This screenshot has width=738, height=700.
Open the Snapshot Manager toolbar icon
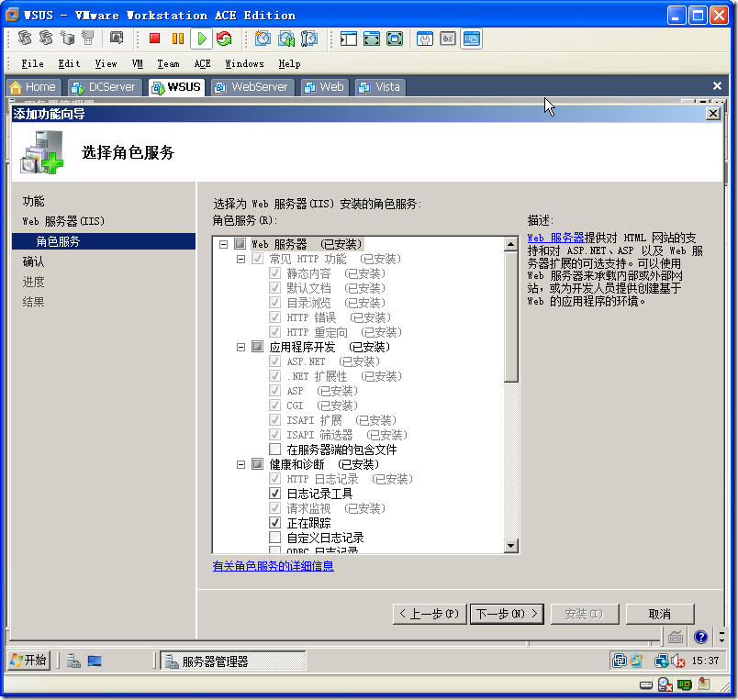coord(308,39)
